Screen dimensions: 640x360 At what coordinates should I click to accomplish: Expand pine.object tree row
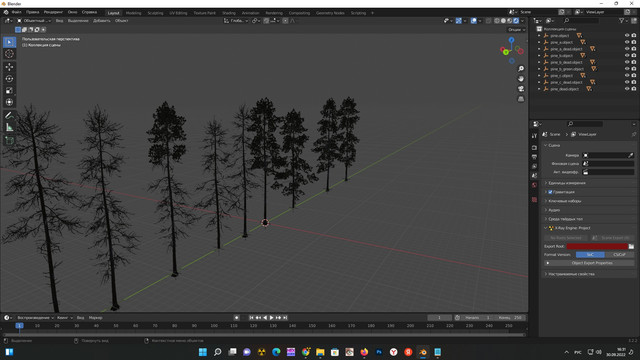pyautogui.click(x=539, y=36)
